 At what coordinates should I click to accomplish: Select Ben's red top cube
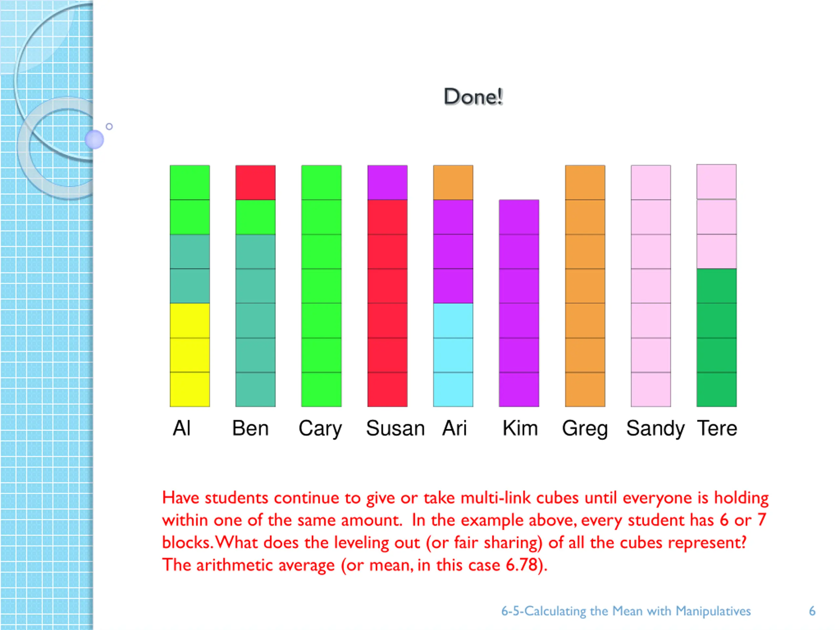[255, 182]
